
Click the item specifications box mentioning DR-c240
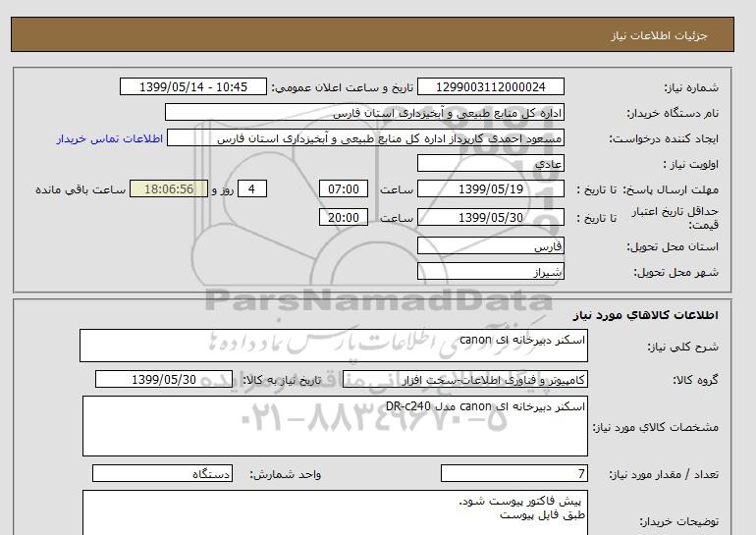point(335,426)
